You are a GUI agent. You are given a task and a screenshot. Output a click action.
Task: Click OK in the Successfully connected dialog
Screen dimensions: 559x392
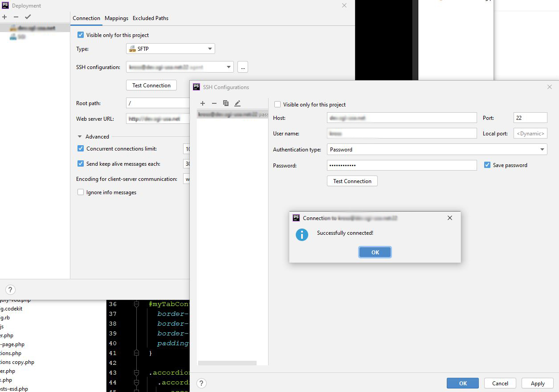point(375,252)
